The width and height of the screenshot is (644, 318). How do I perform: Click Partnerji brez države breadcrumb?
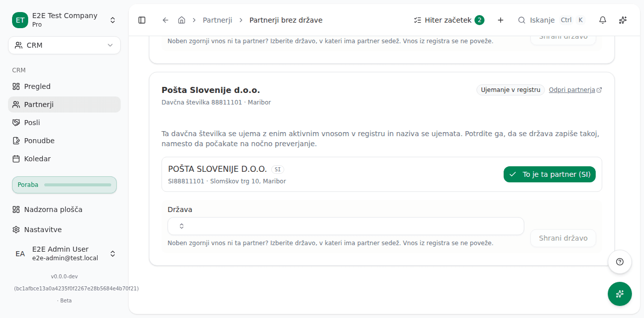(x=286, y=20)
